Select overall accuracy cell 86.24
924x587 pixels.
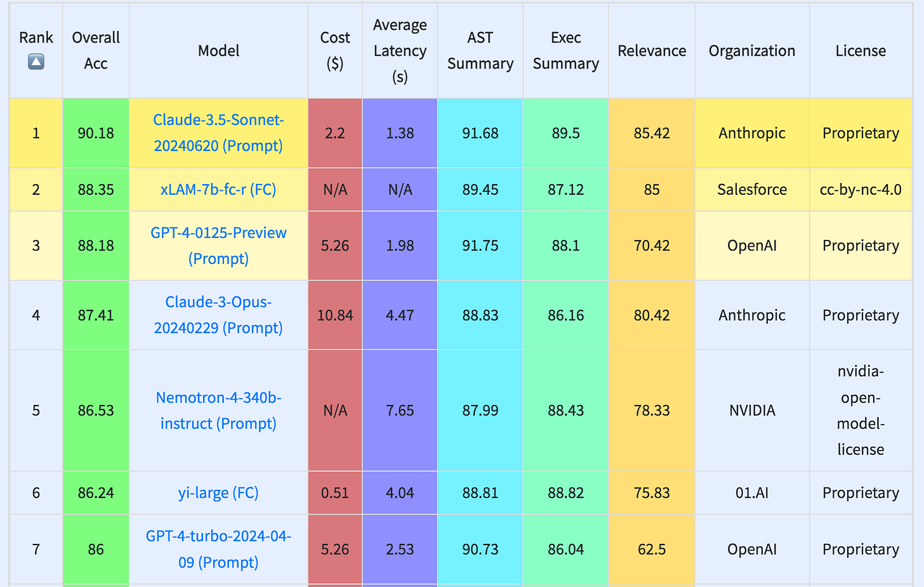tap(96, 492)
